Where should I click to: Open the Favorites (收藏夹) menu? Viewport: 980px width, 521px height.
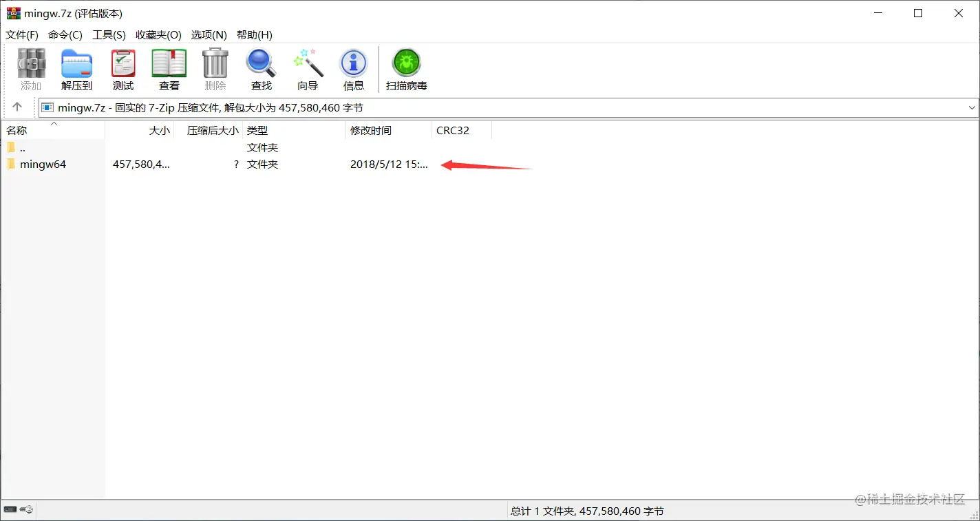point(159,34)
